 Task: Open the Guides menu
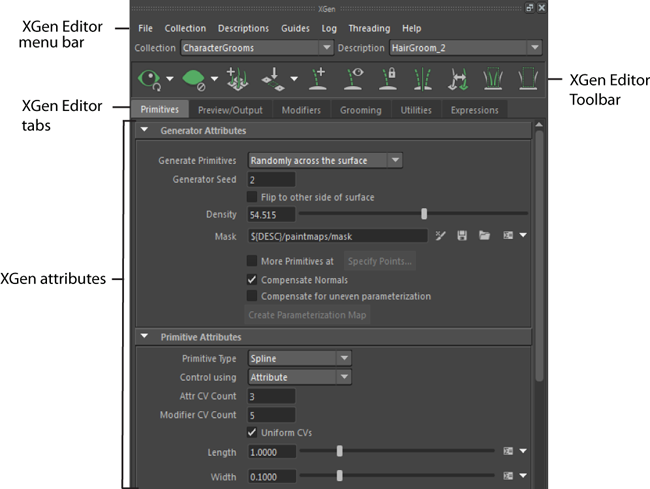(x=295, y=28)
